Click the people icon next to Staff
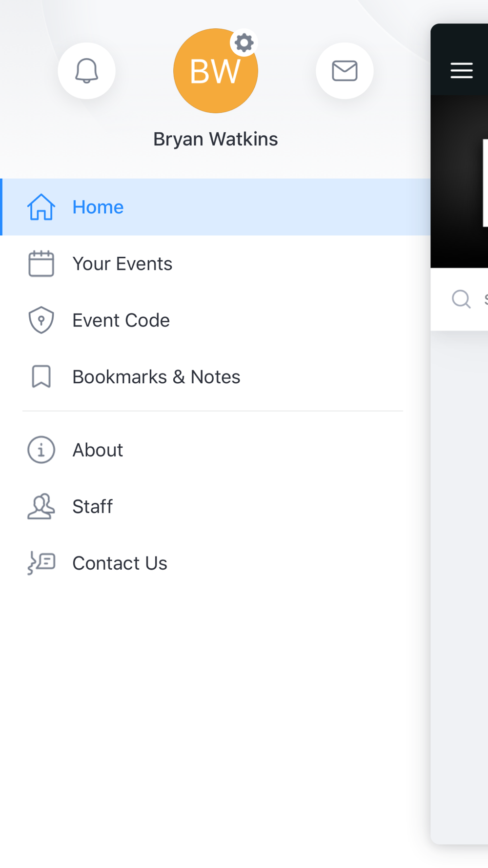The height and width of the screenshot is (868, 488). 41,506
